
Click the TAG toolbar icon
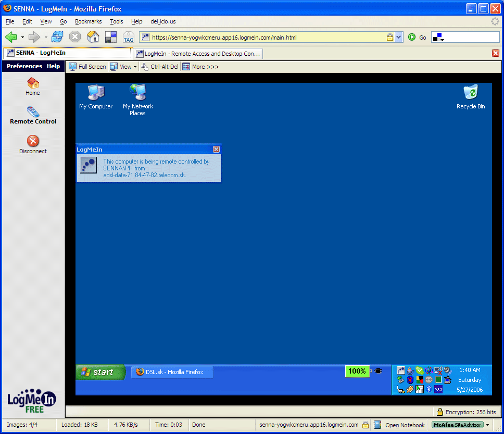click(x=129, y=38)
